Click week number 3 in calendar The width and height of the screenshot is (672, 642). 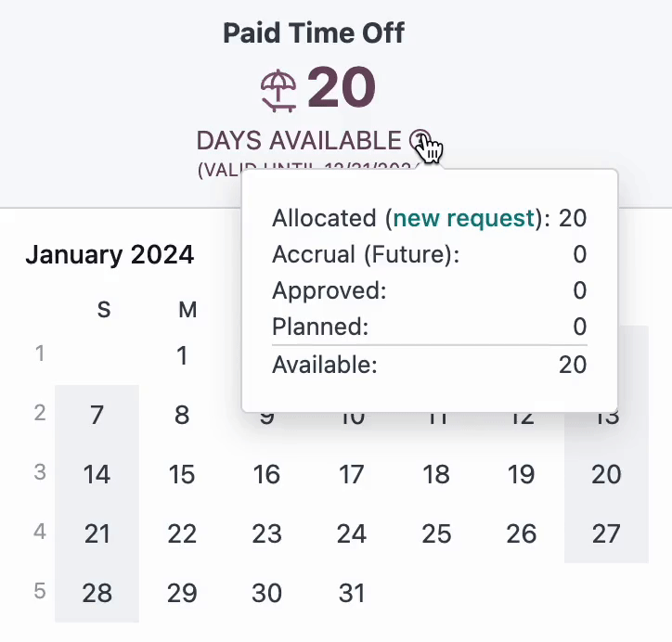click(40, 472)
